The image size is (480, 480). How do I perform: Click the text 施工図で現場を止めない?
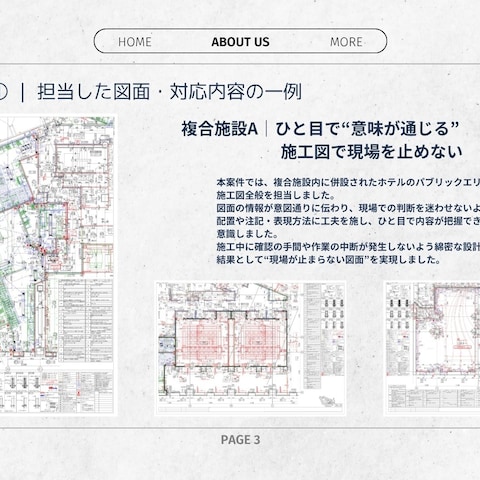pyautogui.click(x=371, y=152)
